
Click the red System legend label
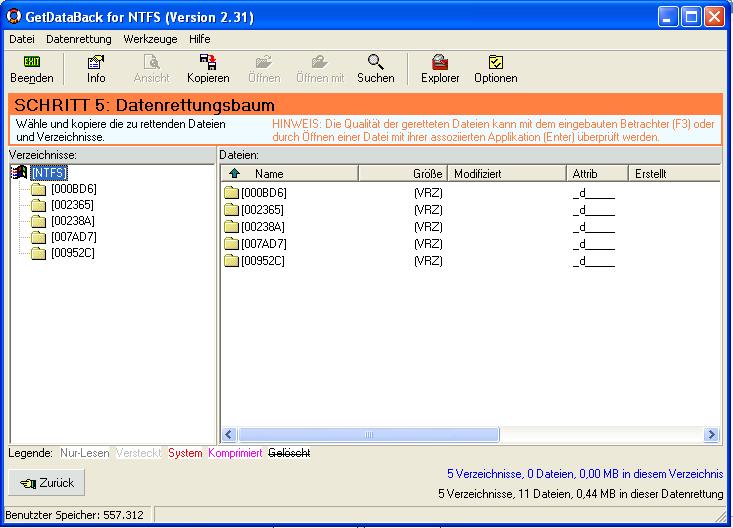click(185, 453)
